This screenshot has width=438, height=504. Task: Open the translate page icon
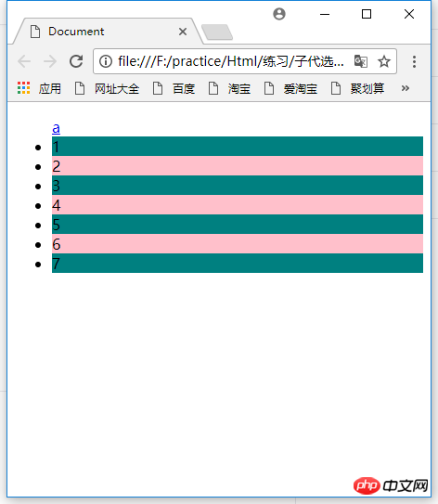click(x=361, y=61)
